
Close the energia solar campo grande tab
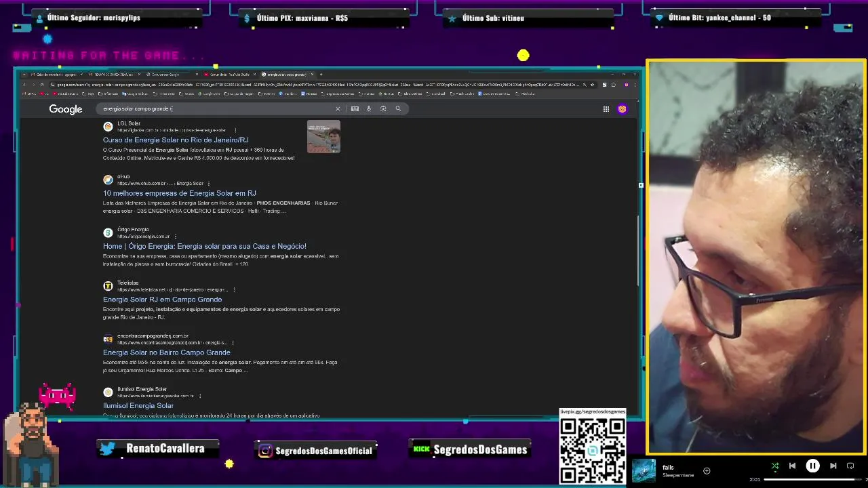click(313, 75)
